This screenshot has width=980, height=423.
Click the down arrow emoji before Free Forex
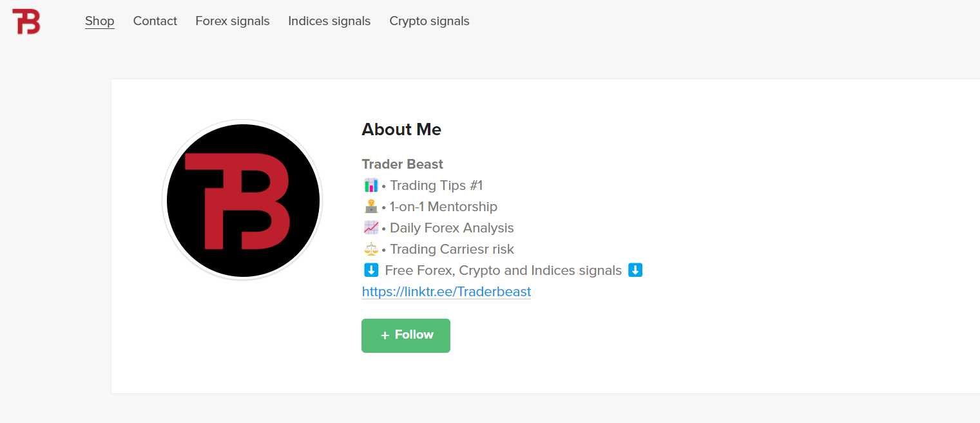[370, 270]
